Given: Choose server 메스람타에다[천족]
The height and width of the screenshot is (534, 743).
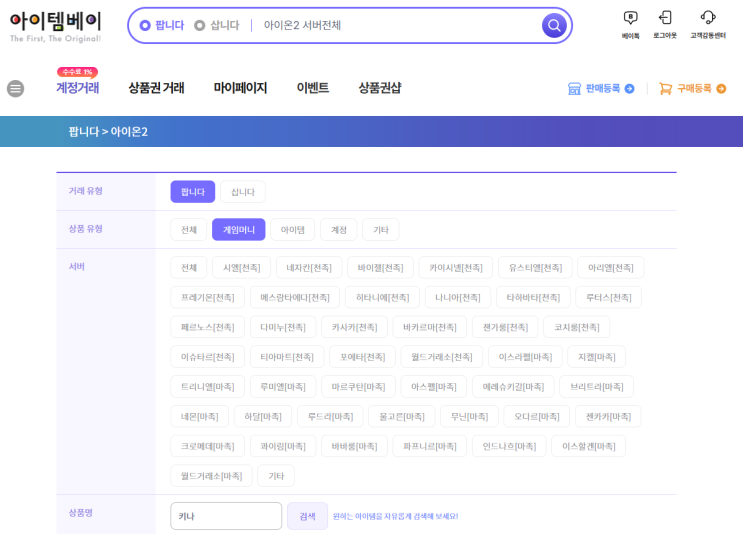Looking at the screenshot, I should click(295, 298).
